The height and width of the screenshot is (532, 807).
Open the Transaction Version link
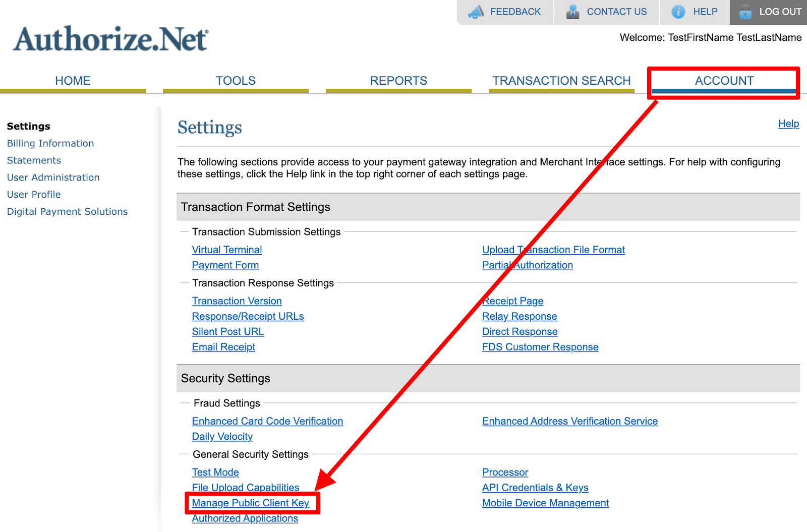237,301
